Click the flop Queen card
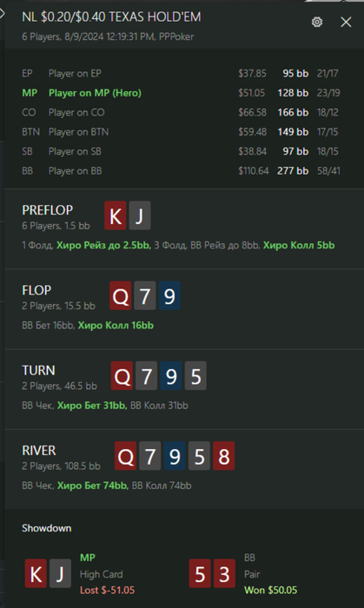 [x=120, y=296]
